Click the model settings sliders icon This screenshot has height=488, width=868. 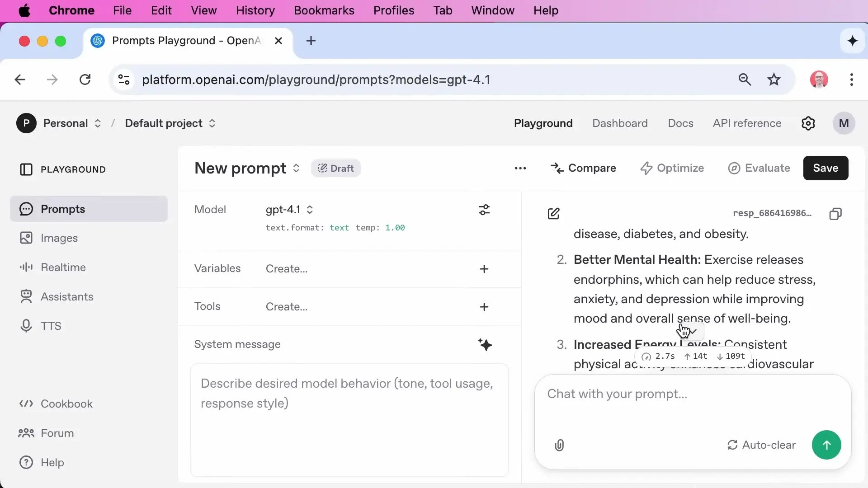[484, 210]
